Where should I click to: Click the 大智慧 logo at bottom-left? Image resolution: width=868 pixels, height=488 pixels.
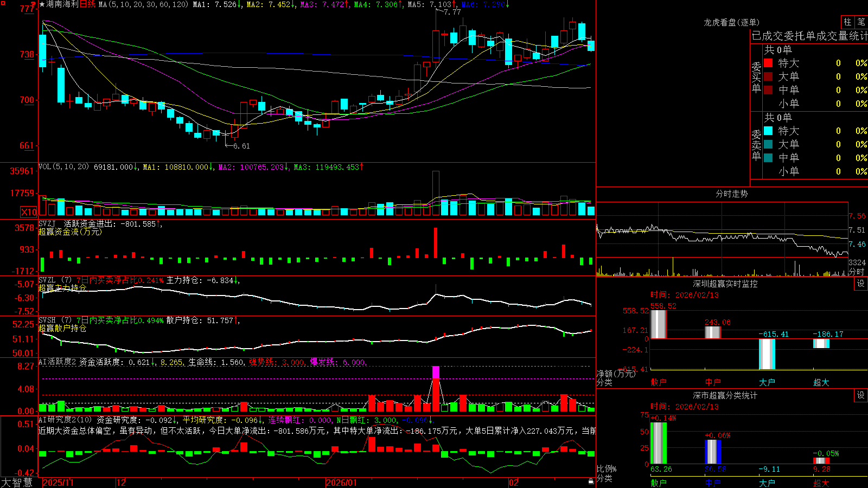click(17, 482)
